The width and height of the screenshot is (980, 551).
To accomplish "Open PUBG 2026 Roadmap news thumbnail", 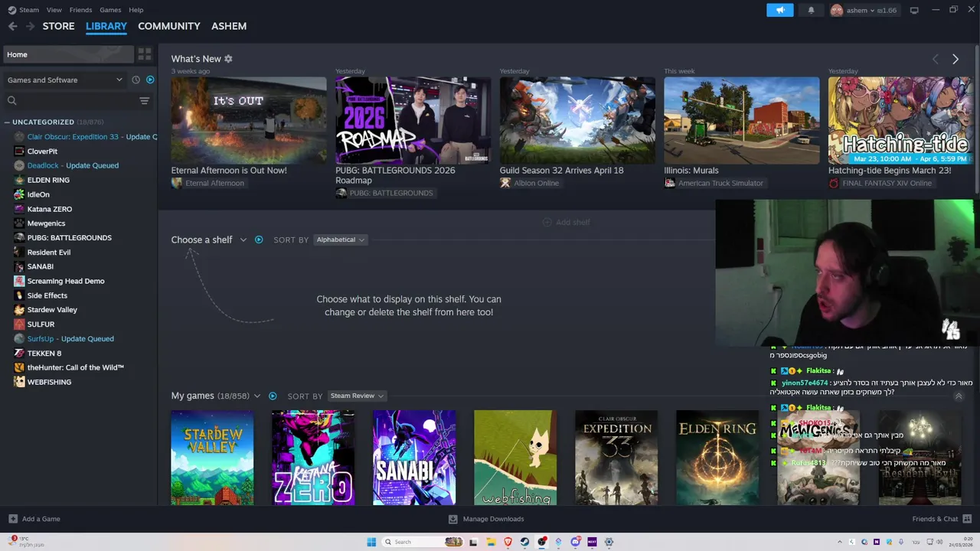I will point(413,120).
